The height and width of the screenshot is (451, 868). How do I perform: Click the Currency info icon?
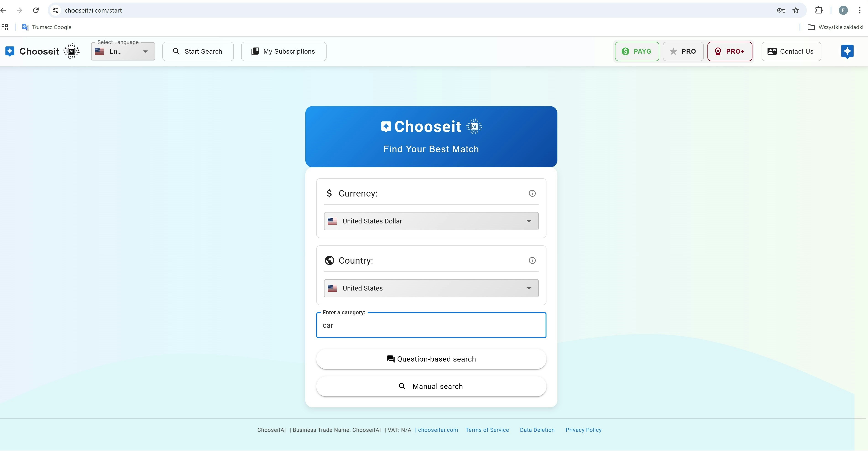coord(532,193)
